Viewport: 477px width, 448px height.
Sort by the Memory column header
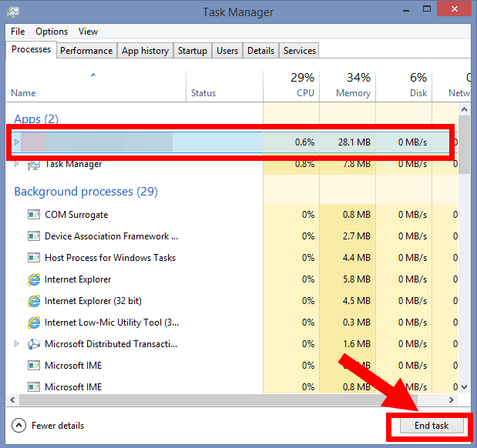pyautogui.click(x=348, y=86)
